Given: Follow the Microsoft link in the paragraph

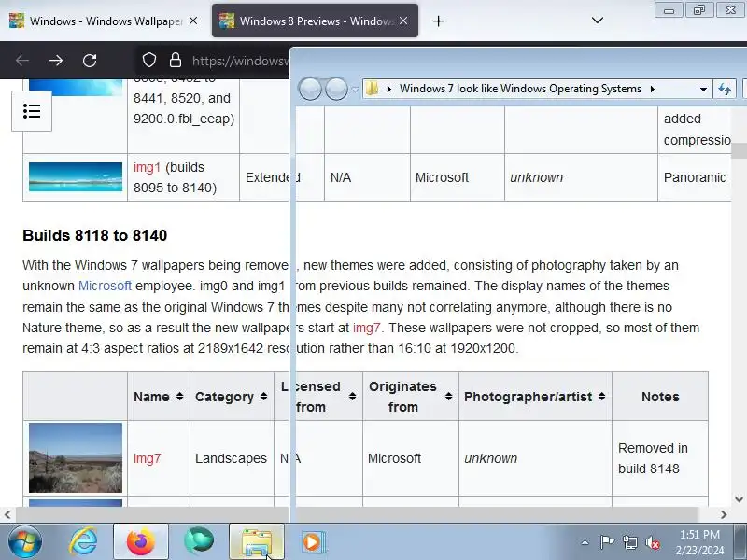Looking at the screenshot, I should pyautogui.click(x=105, y=286).
